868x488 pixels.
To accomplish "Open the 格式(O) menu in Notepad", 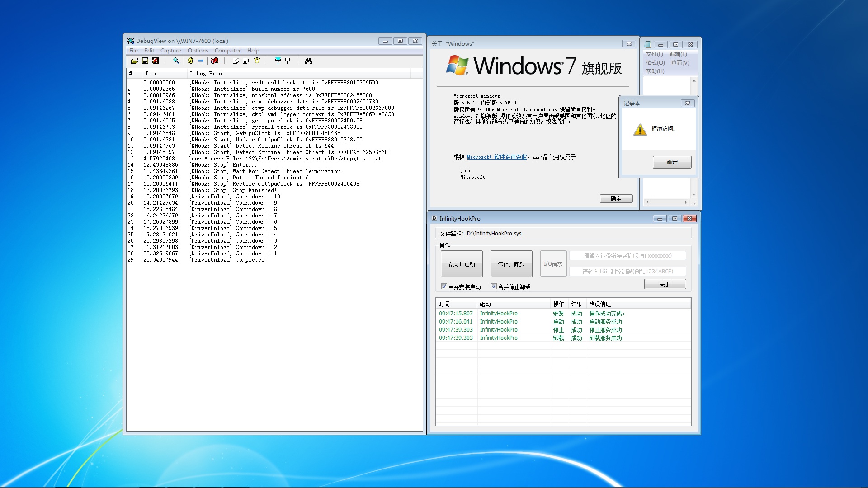I will coord(655,63).
